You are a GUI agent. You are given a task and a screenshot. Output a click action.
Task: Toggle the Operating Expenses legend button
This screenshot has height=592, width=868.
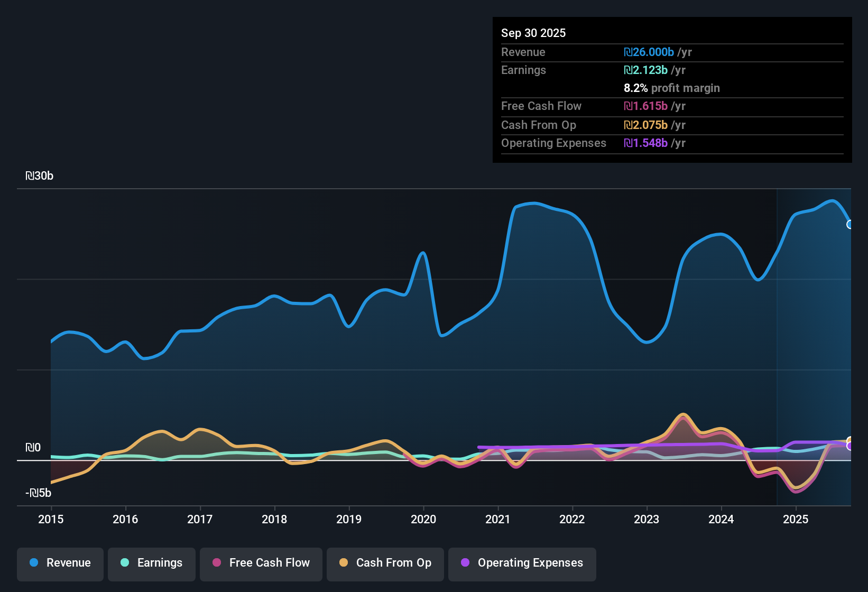click(x=522, y=563)
